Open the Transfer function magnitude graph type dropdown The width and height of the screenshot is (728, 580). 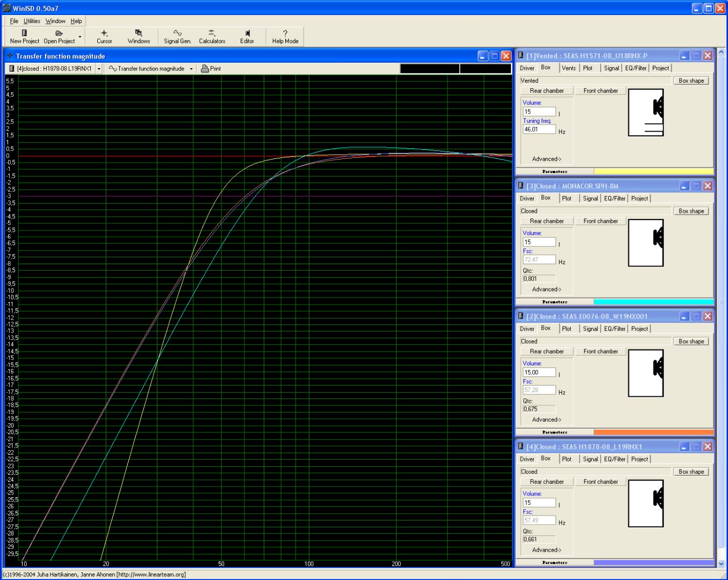[x=191, y=69]
